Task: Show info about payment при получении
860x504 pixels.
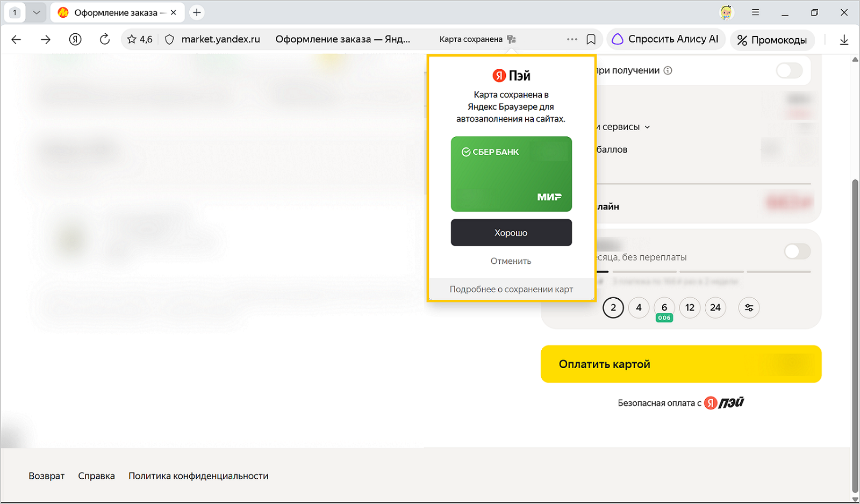Action: pyautogui.click(x=668, y=70)
